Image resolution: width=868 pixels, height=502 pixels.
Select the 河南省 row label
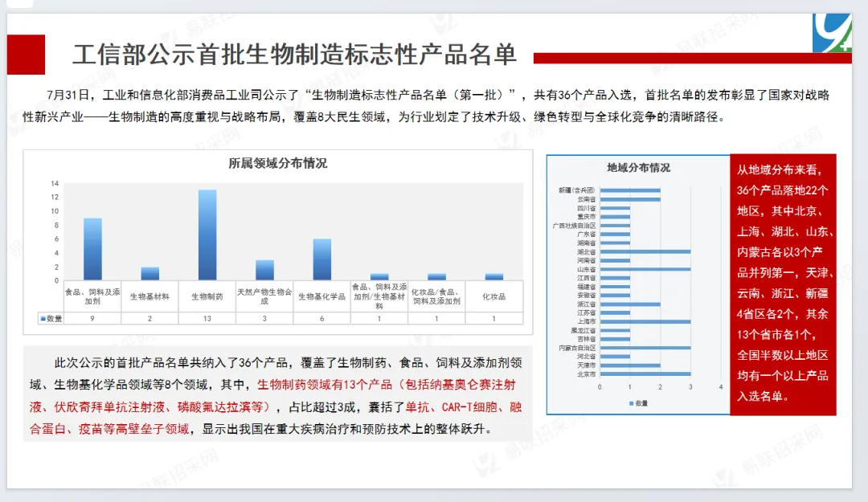click(586, 260)
